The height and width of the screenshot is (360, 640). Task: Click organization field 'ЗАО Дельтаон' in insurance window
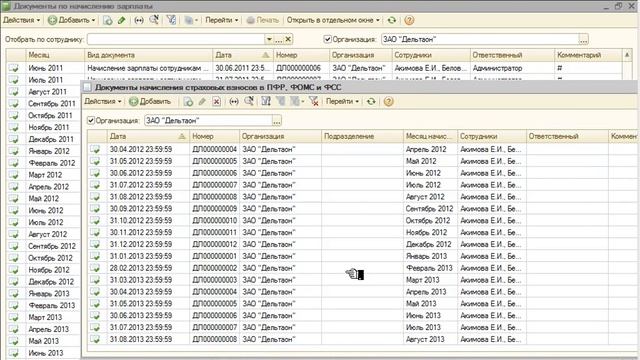(209, 120)
